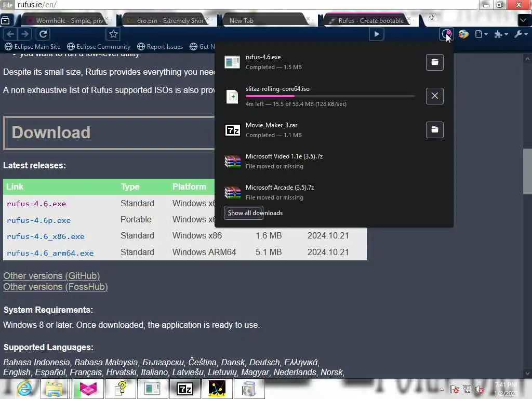The height and width of the screenshot is (399, 532).
Task: Click the network tray icon
Action: [467, 390]
